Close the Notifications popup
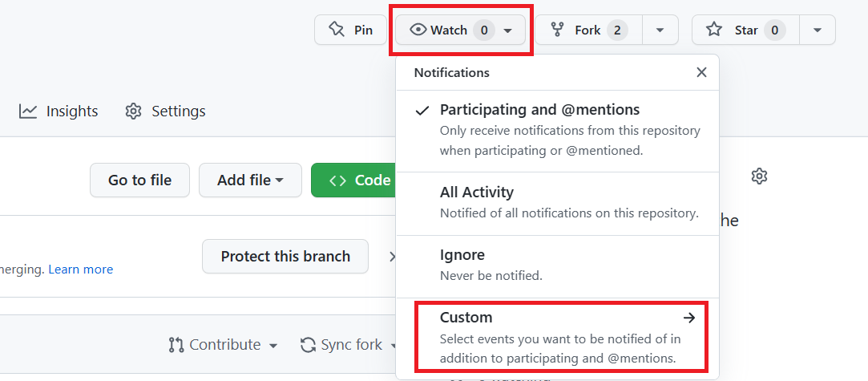The height and width of the screenshot is (381, 868). coord(701,72)
